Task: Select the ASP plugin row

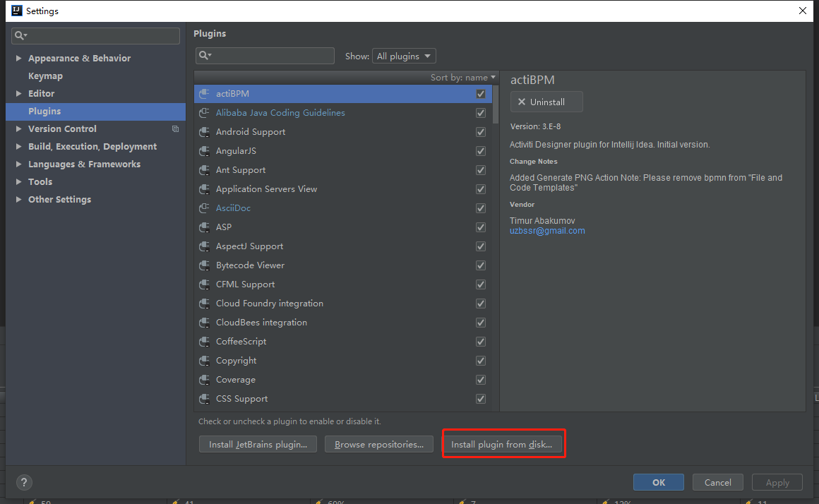Action: 343,227
